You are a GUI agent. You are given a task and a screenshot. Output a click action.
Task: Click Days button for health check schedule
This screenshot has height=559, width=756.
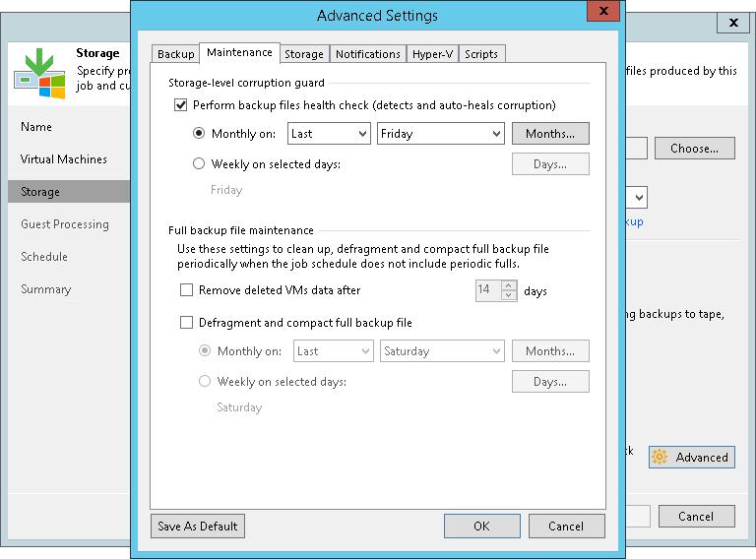[x=550, y=164]
